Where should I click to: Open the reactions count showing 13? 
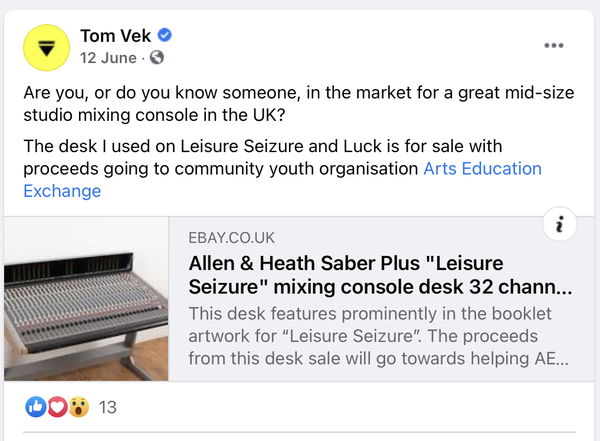pyautogui.click(x=108, y=407)
